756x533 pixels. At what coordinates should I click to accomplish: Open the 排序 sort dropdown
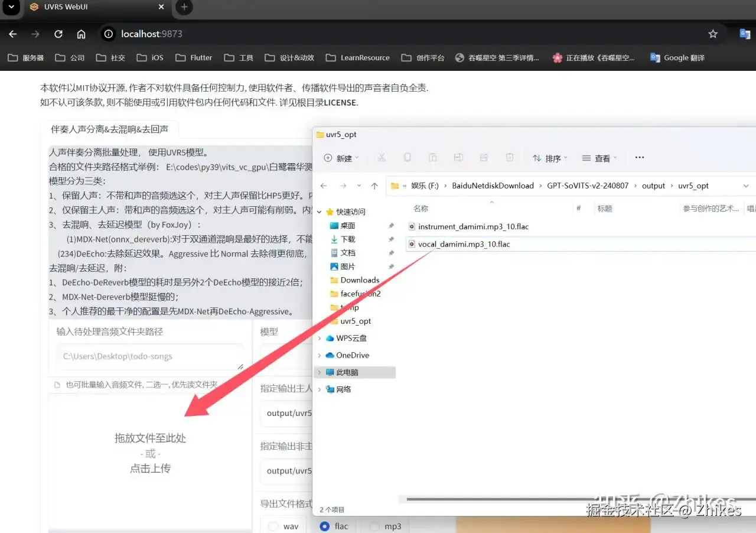coord(550,158)
